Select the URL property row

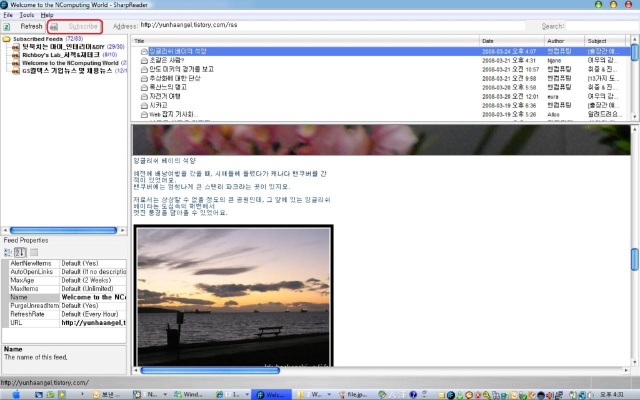tap(64, 323)
